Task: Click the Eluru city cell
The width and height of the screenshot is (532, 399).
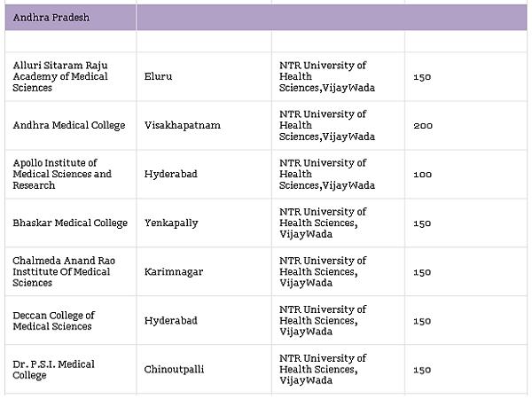Action: [158, 76]
